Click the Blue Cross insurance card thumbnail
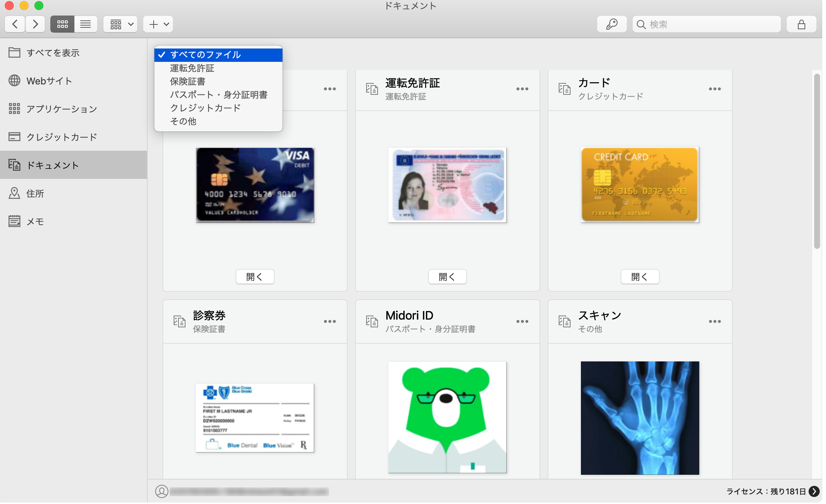826x504 pixels. 255,418
